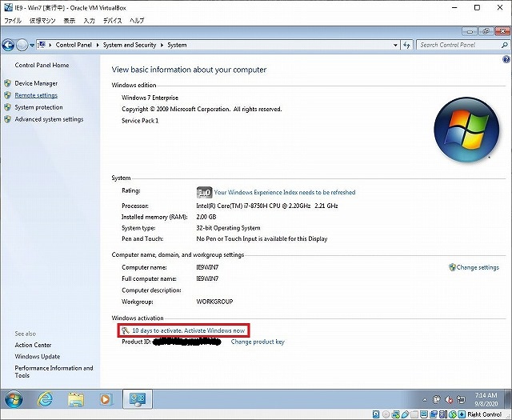Open the ヘルプ menu

pyautogui.click(x=137, y=21)
